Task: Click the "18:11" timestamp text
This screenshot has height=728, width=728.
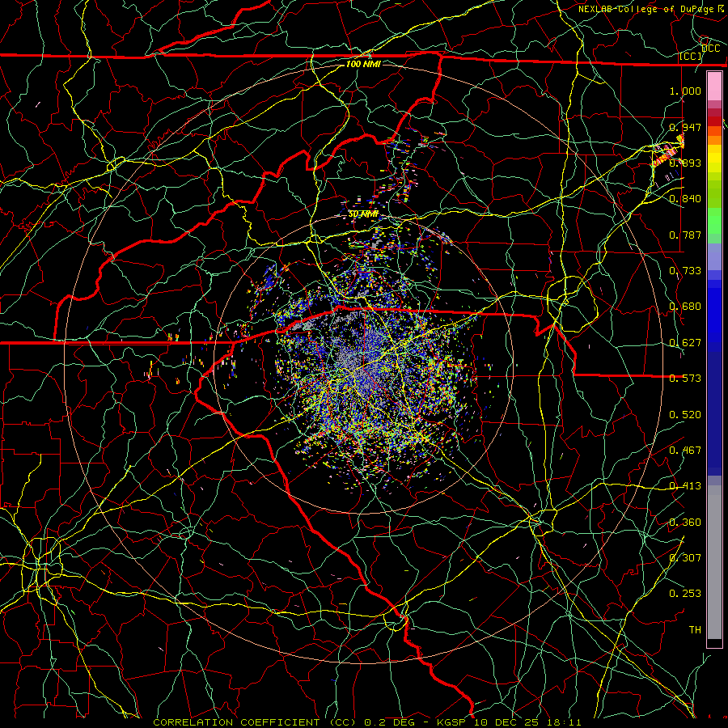Action: [563, 722]
